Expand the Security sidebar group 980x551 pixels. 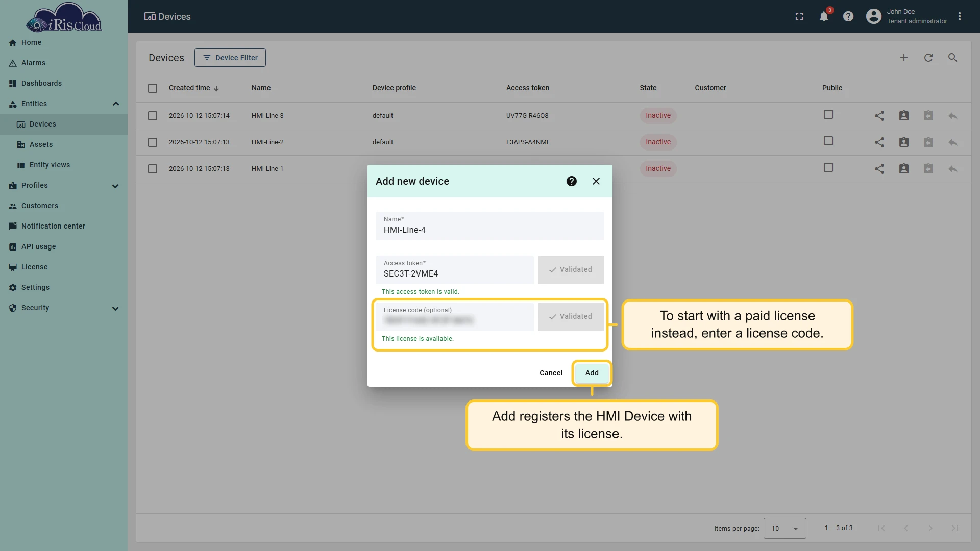point(115,308)
